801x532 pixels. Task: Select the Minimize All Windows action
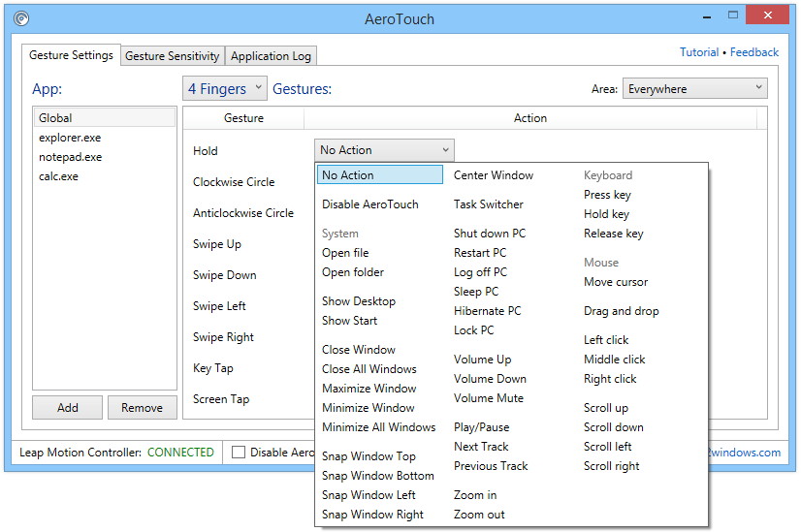379,427
